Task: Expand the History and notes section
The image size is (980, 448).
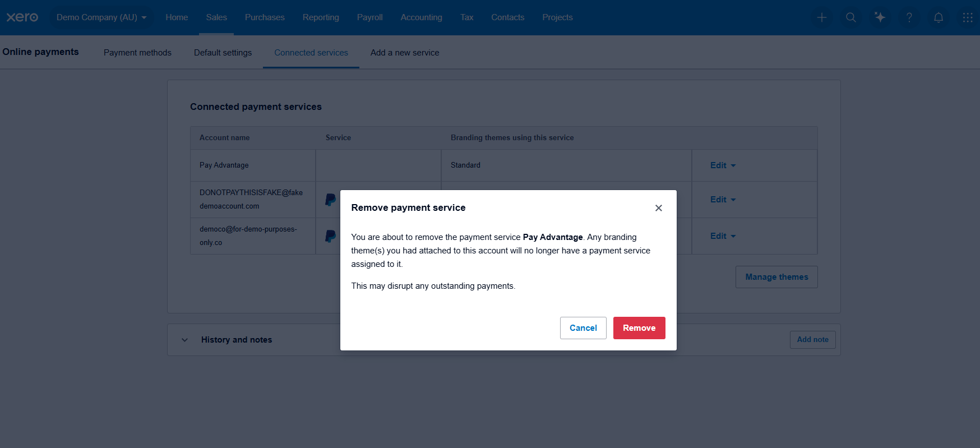Action: [x=185, y=340]
